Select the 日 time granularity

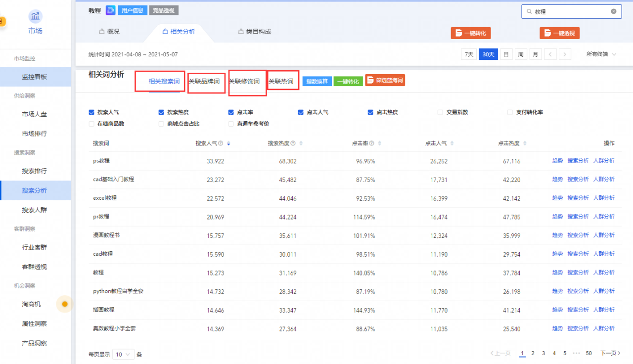506,54
